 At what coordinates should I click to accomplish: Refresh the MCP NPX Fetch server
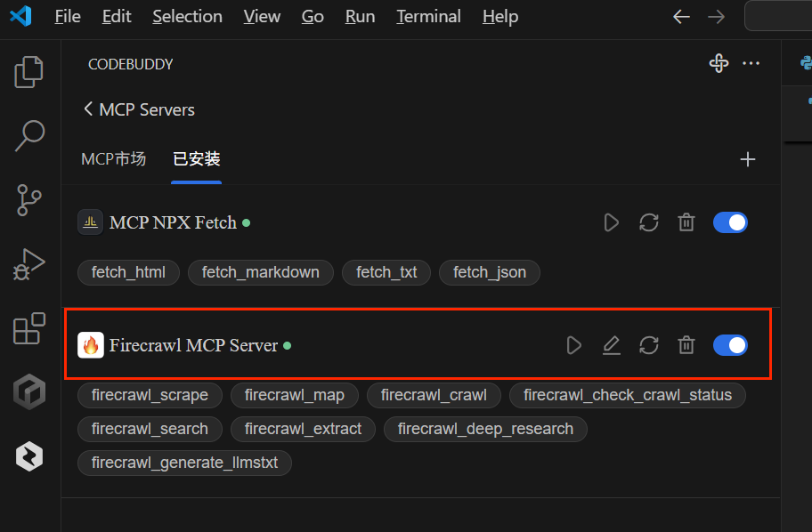(649, 222)
